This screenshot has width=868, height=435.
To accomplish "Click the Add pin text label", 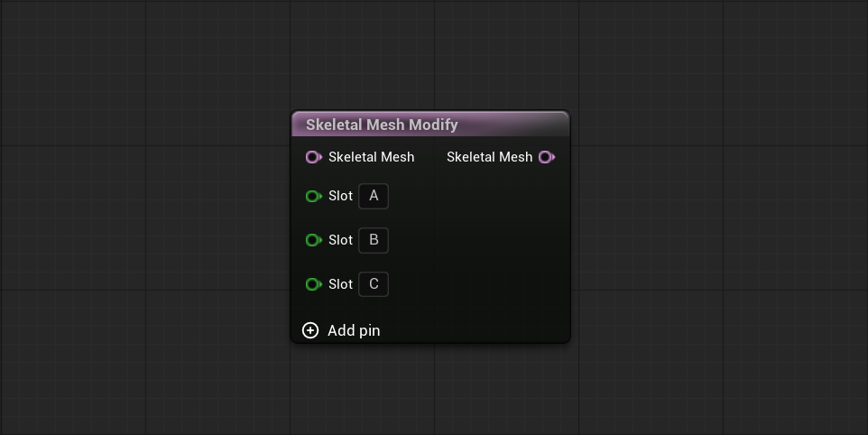I will 354,330.
